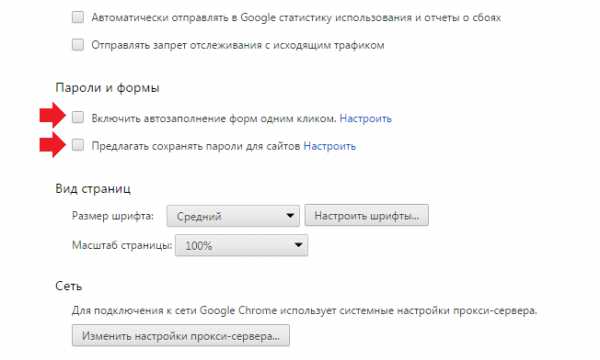Enable sending usage statistics to Google
The width and height of the screenshot is (600, 360).
(x=78, y=17)
